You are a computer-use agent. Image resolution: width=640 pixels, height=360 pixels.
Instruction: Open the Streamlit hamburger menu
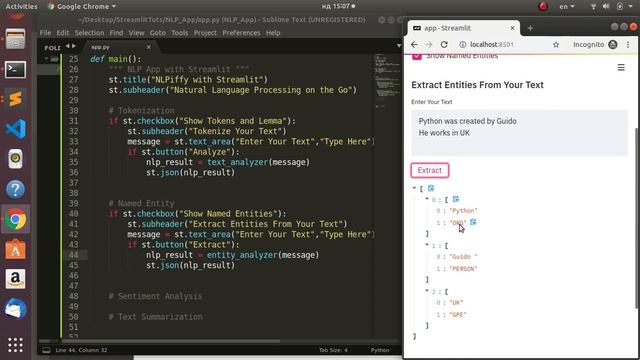click(621, 67)
